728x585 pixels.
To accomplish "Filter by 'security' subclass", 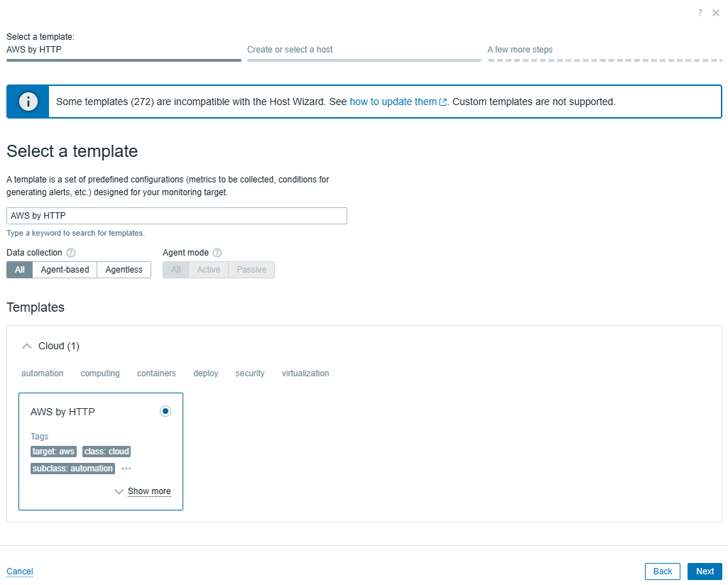I will (250, 373).
